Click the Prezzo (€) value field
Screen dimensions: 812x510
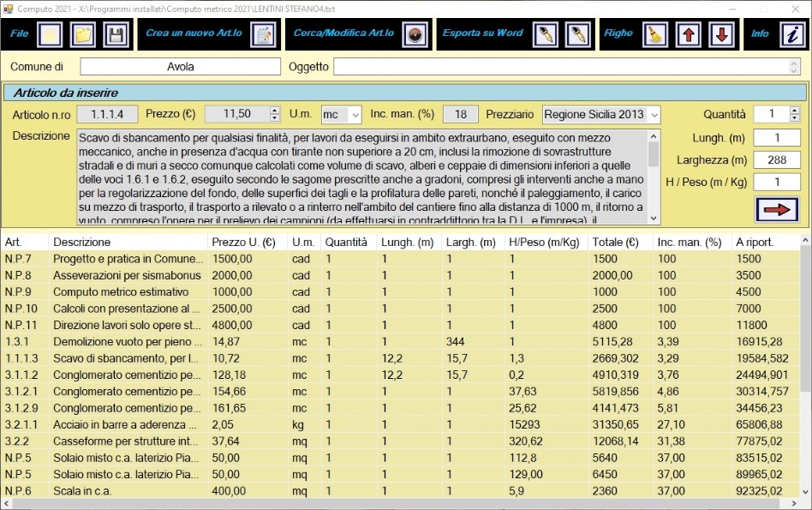pyautogui.click(x=238, y=114)
